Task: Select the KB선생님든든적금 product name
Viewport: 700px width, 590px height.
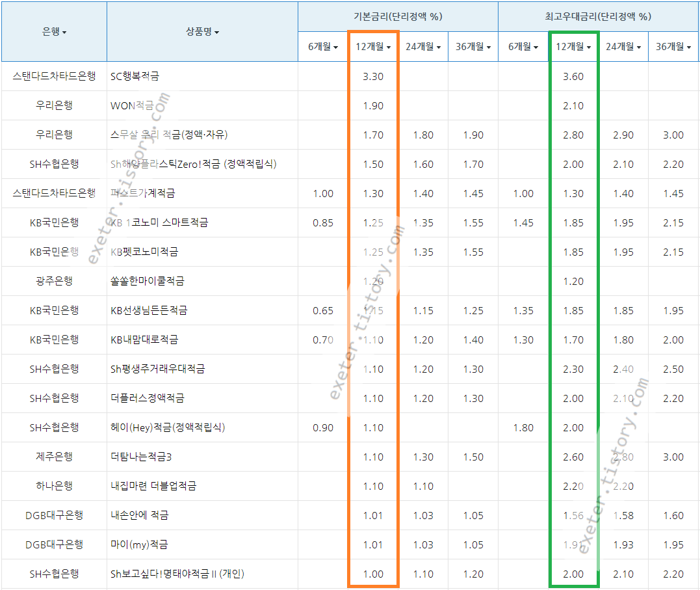Action: pos(149,310)
